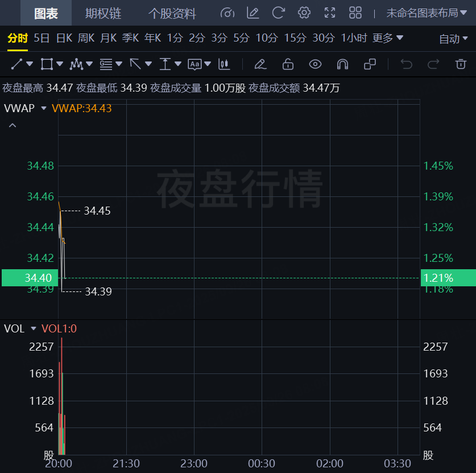Collapse the VWAP indicator with the up chevron
The height and width of the screenshot is (473, 476).
point(13,125)
